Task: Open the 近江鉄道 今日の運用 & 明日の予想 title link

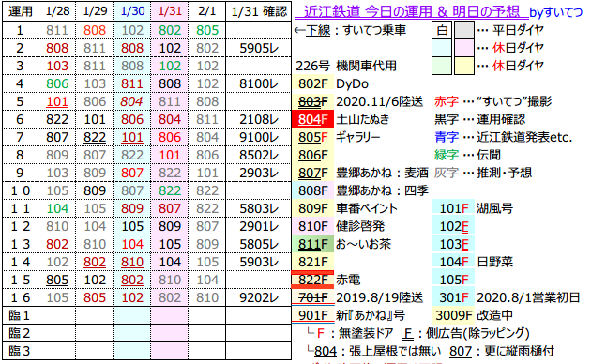Action: [411, 11]
